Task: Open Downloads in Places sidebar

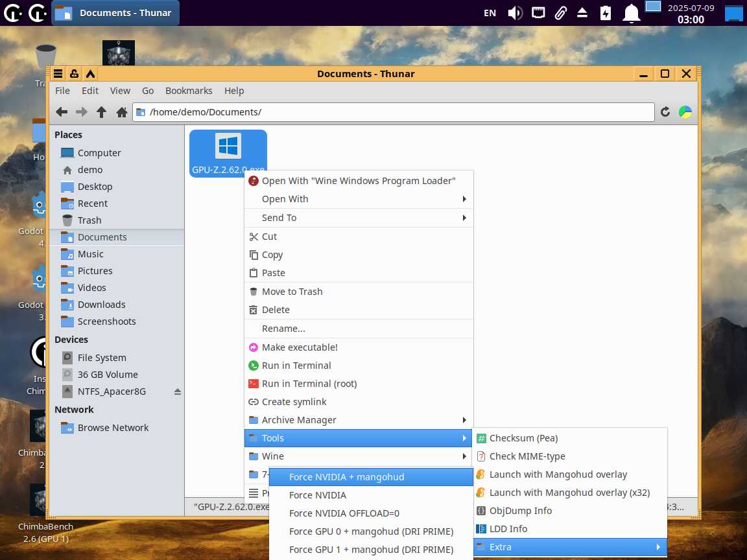Action: [101, 305]
